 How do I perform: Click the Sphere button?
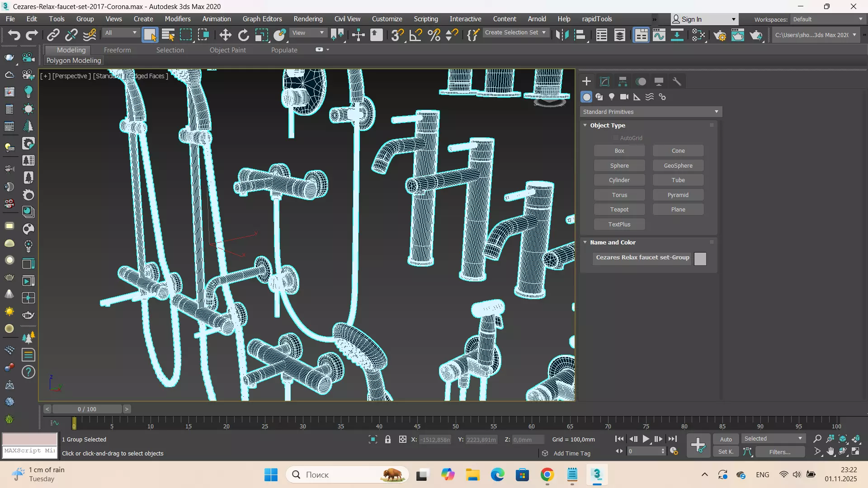(x=619, y=165)
